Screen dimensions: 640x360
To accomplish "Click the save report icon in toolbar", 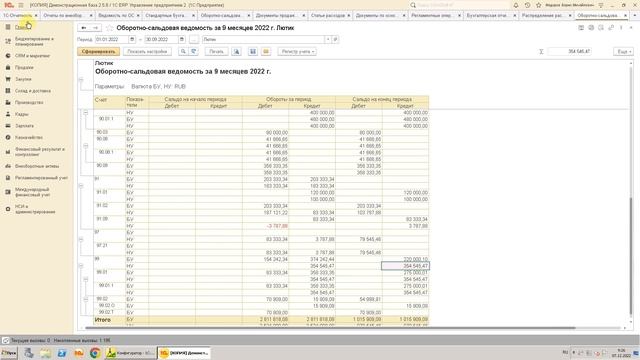I will [x=253, y=51].
